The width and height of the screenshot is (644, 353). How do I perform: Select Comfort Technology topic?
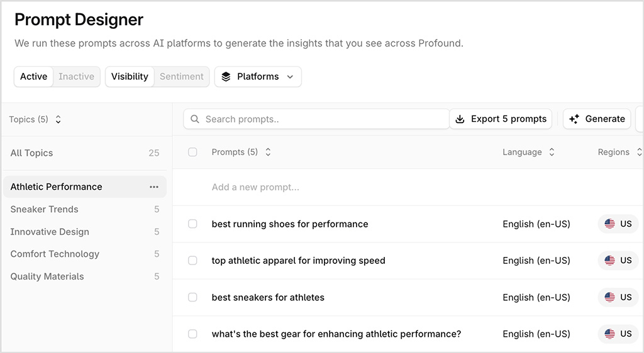click(85, 254)
